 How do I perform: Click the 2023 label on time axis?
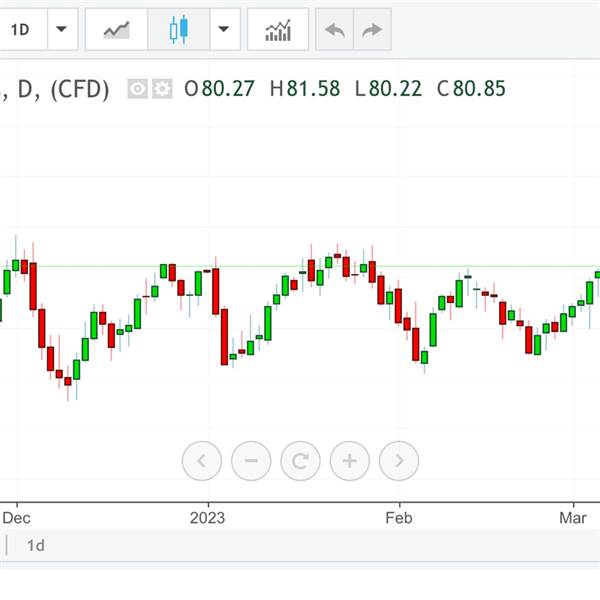coord(207,518)
